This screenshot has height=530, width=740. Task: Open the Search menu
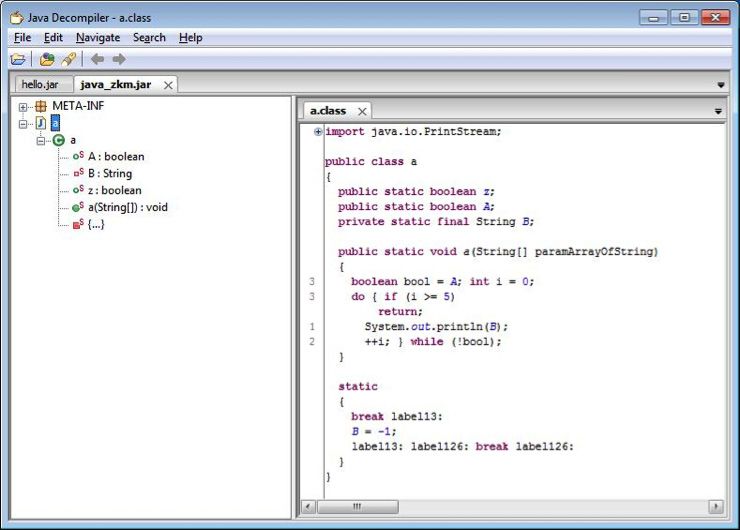click(x=149, y=37)
